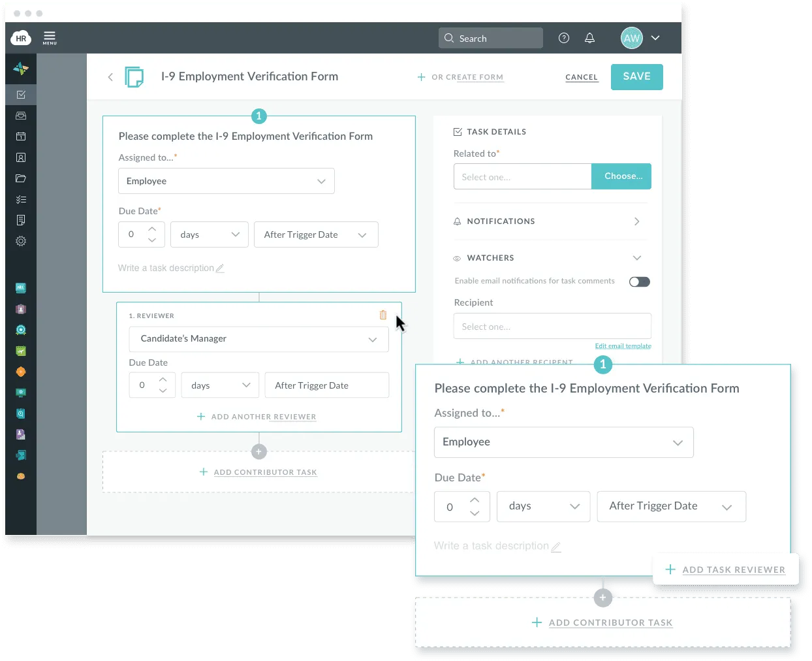This screenshot has width=812, height=661.
Task: Open the document form icon in sidebar
Action: 21,220
